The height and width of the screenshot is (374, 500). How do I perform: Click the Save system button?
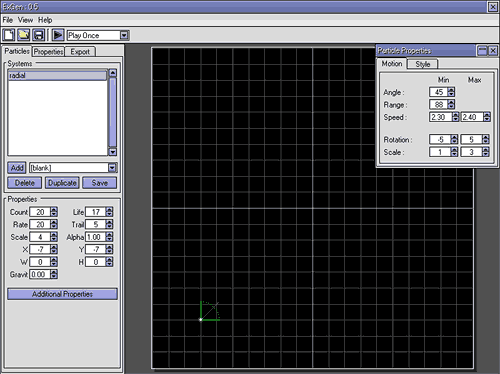coord(100,183)
